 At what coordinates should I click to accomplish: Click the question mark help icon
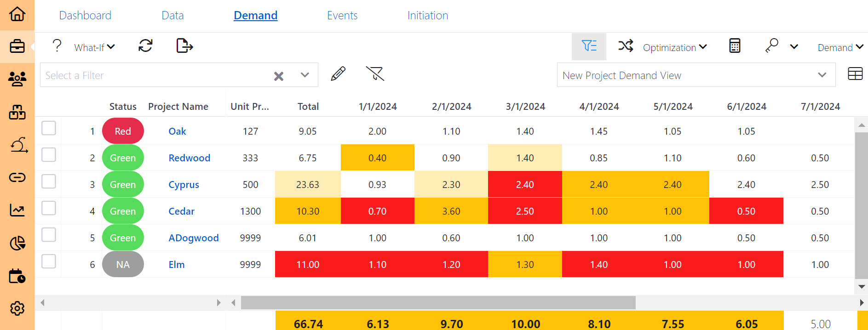pos(57,46)
